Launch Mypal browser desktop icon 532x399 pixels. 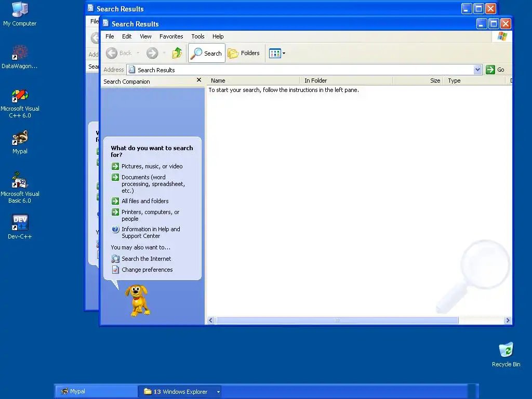[20, 142]
